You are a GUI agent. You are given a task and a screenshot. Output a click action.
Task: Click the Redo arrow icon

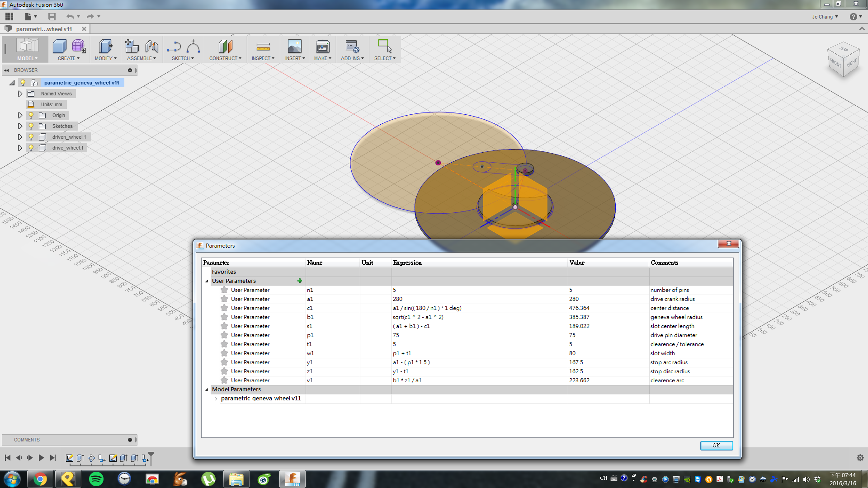[90, 17]
